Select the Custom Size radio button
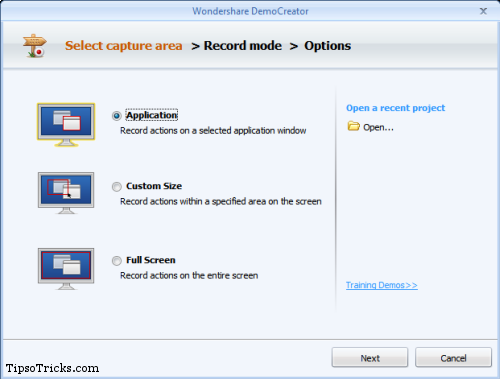This screenshot has width=500, height=379. pos(117,187)
